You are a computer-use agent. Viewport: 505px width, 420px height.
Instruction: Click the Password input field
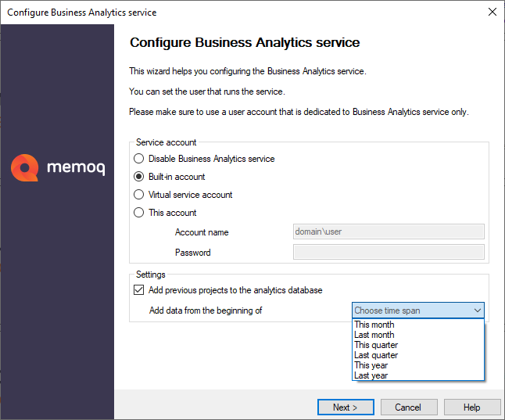point(388,252)
